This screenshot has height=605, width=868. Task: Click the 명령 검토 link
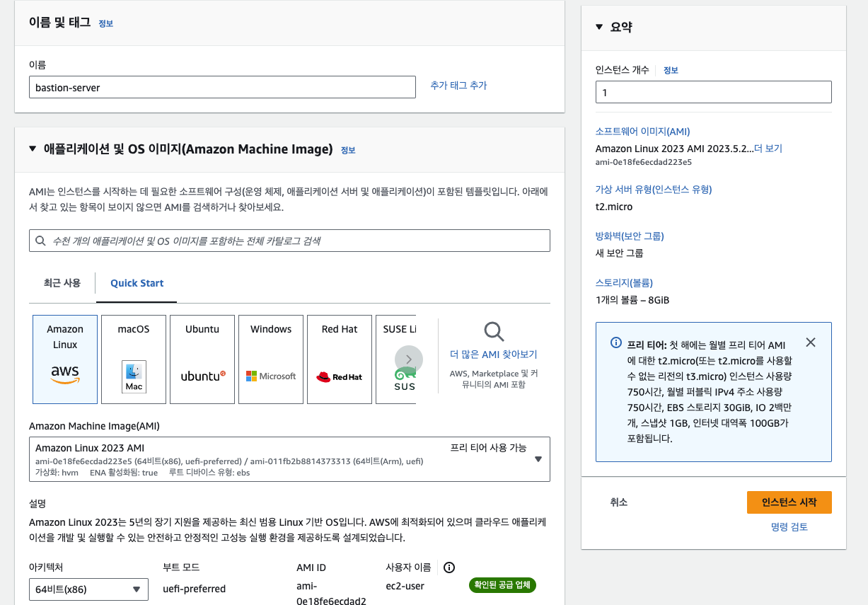tap(789, 527)
